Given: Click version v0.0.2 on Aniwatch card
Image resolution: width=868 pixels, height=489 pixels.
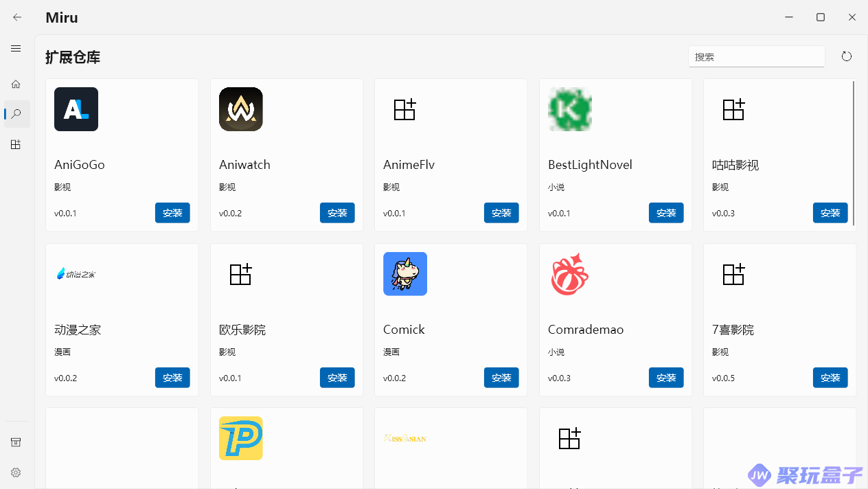Looking at the screenshot, I should click(x=230, y=214).
